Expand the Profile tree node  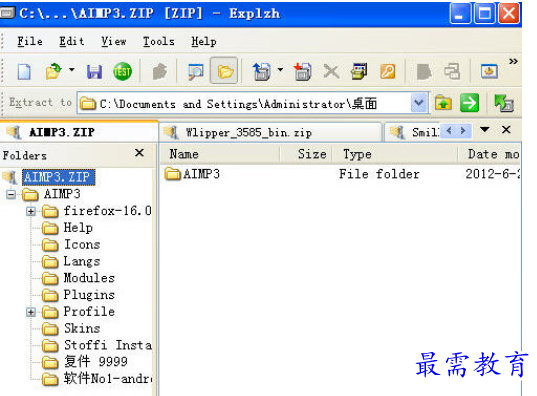pos(31,312)
